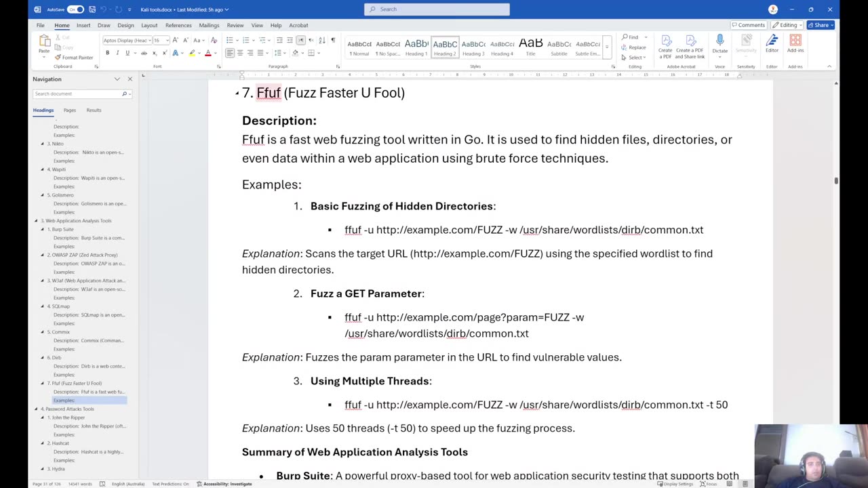Click the Save icon in title bar

click(91, 9)
